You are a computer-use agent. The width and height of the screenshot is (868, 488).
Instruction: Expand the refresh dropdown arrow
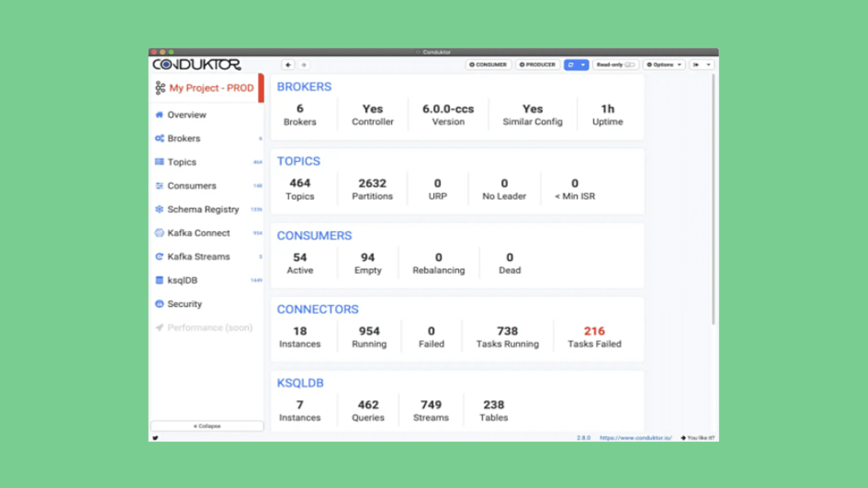[x=583, y=65]
